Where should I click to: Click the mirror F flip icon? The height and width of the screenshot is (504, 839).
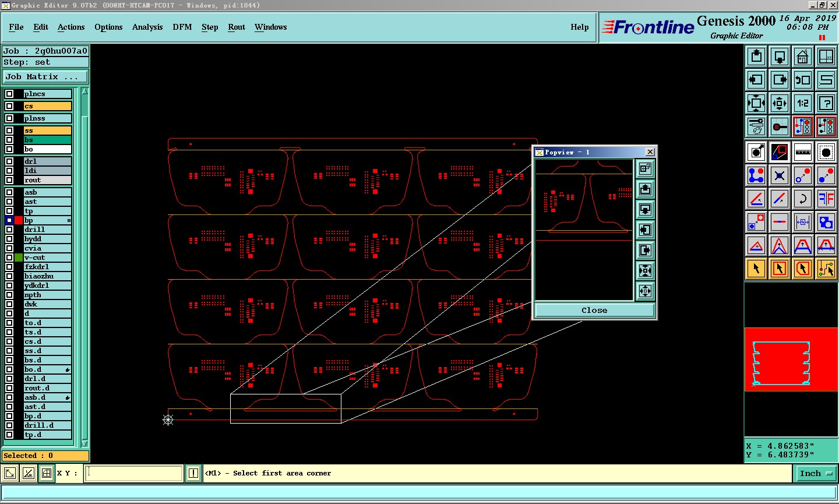pyautogui.click(x=826, y=199)
